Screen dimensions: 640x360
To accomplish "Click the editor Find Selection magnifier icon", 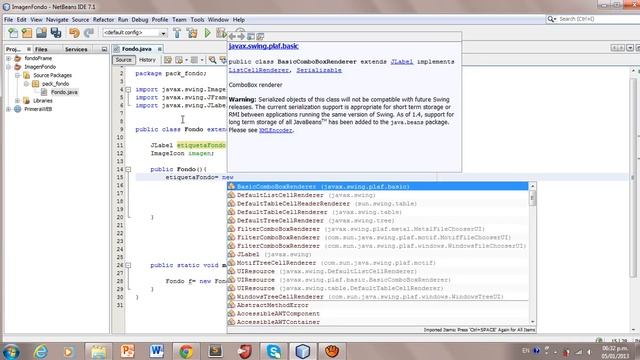I will [x=213, y=60].
